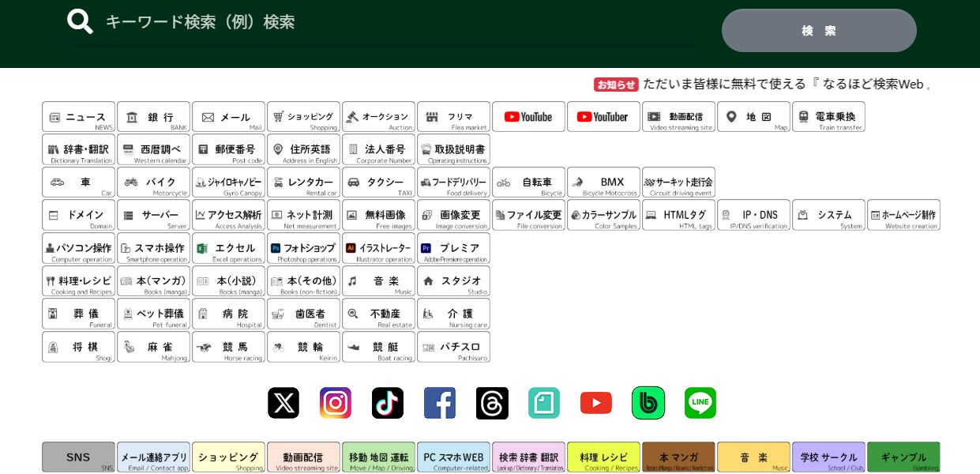
Task: Open the Instagram icon
Action: 336,403
